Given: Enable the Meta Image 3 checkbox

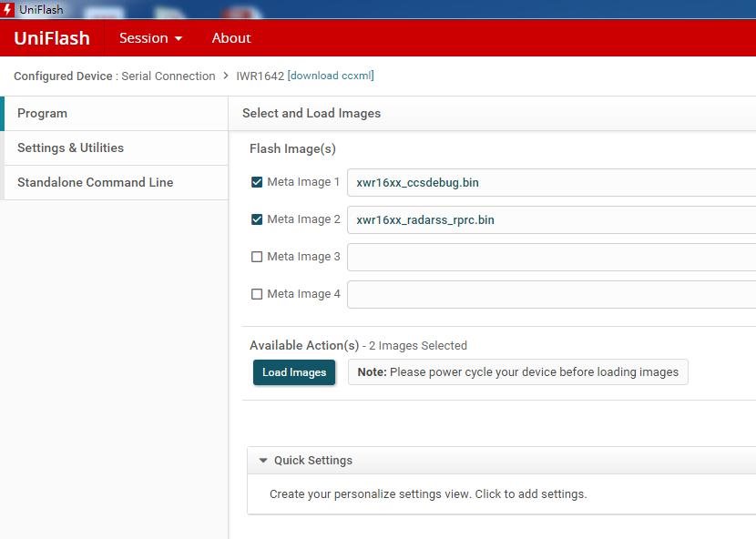Looking at the screenshot, I should [257, 257].
